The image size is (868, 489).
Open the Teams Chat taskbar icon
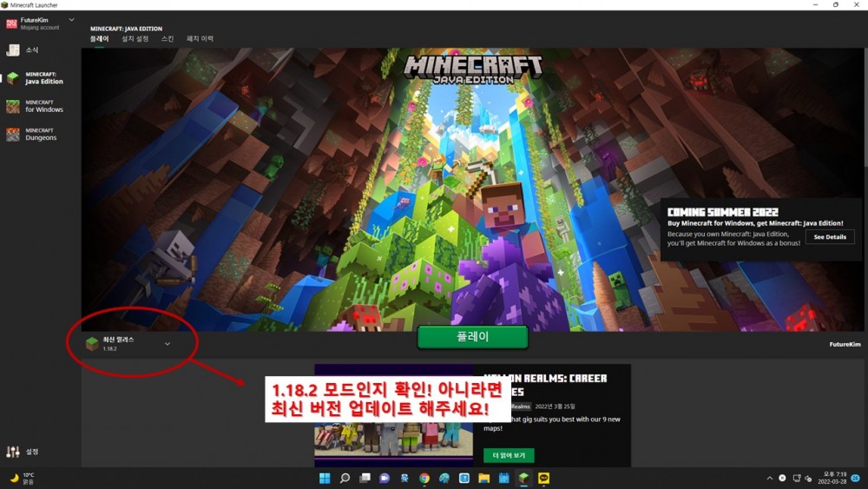coord(385,478)
